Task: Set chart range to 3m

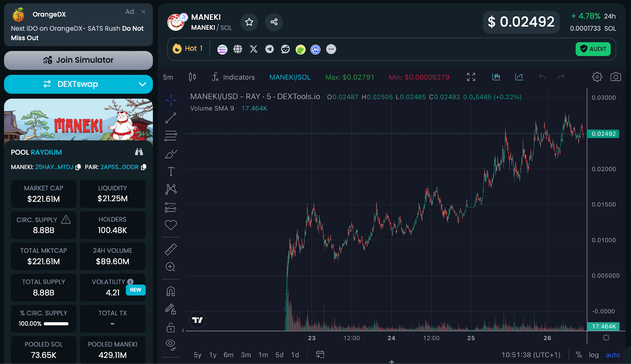Action: [x=246, y=355]
